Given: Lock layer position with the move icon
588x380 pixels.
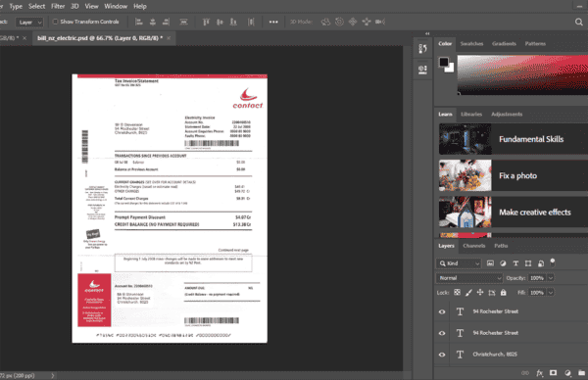Looking at the screenshot, I should [x=480, y=292].
